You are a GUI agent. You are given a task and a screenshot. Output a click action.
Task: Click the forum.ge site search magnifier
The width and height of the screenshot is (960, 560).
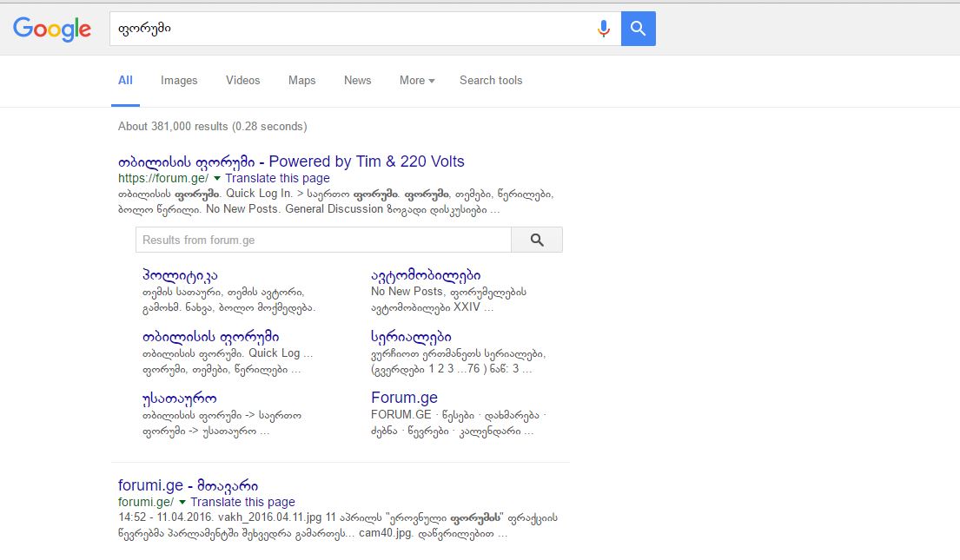[537, 240]
